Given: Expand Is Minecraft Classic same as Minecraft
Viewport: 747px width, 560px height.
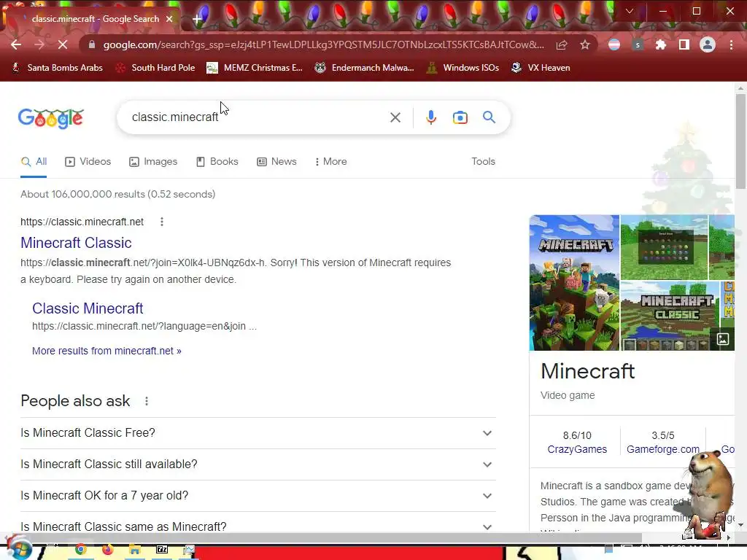Looking at the screenshot, I should click(258, 526).
